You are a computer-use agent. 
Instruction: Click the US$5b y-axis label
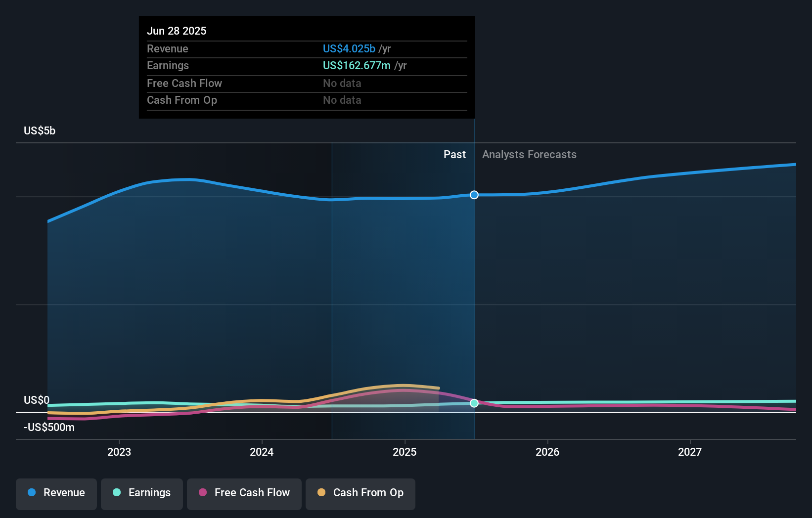click(x=40, y=130)
